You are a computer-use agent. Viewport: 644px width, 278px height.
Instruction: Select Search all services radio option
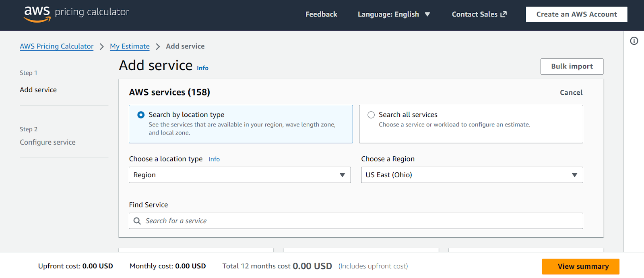click(x=371, y=115)
